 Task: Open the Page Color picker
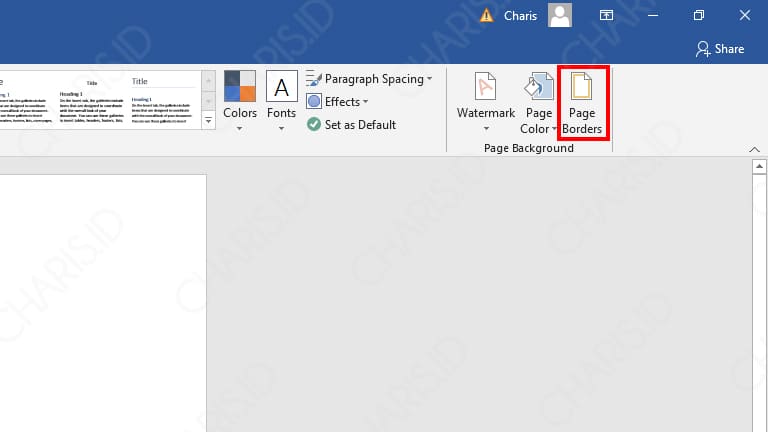538,103
